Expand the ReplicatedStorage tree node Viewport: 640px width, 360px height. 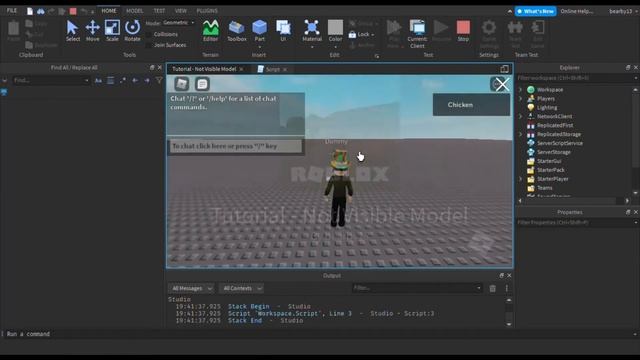(520, 134)
